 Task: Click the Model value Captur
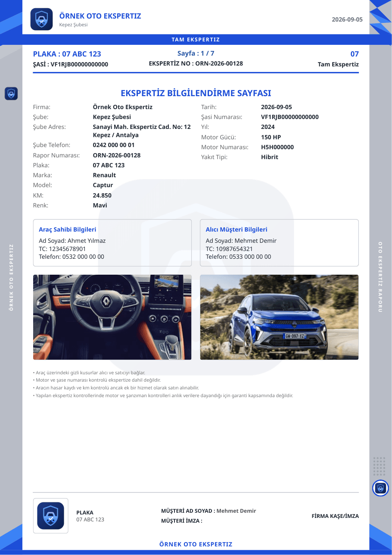pos(103,185)
